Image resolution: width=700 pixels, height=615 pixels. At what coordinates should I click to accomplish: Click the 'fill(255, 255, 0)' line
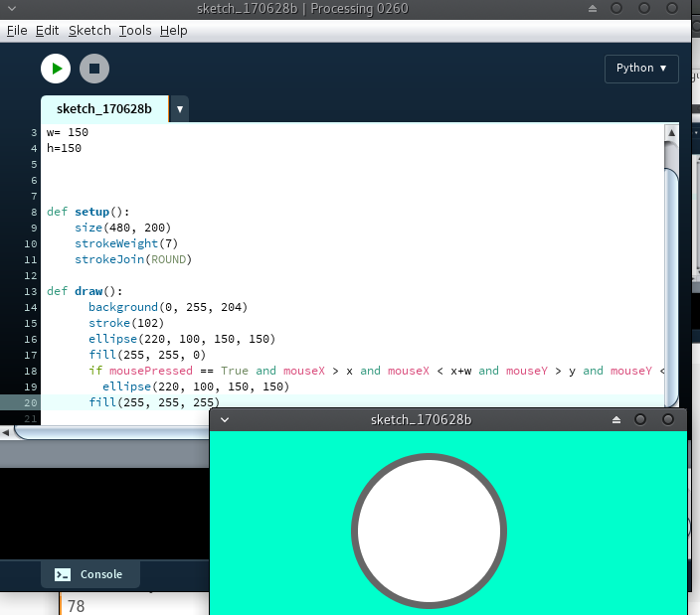tap(147, 355)
